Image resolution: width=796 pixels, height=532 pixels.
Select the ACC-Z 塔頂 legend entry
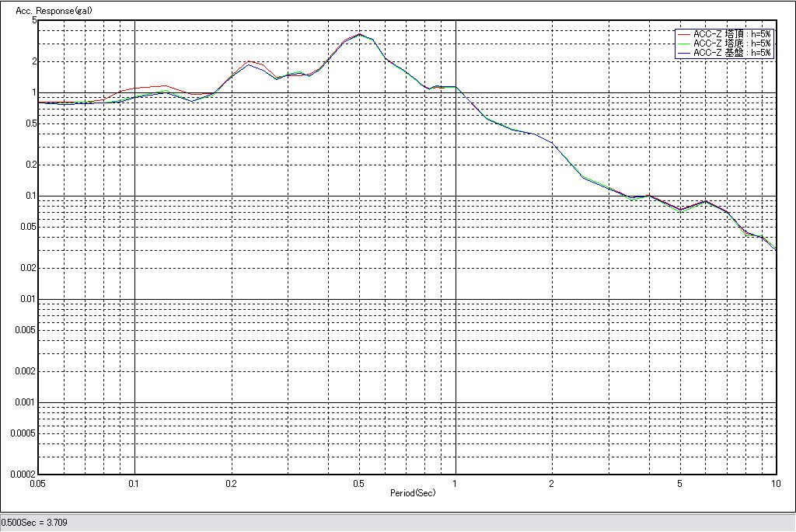tap(731, 35)
